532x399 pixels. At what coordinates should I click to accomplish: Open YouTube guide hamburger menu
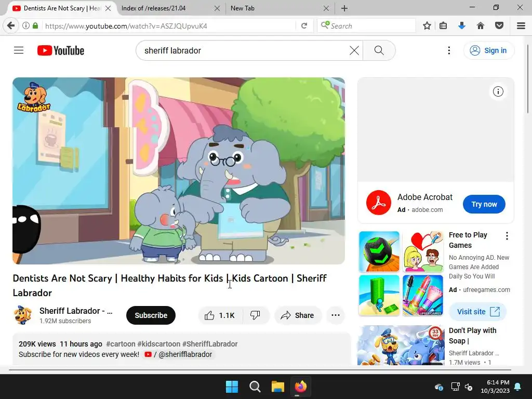click(19, 50)
